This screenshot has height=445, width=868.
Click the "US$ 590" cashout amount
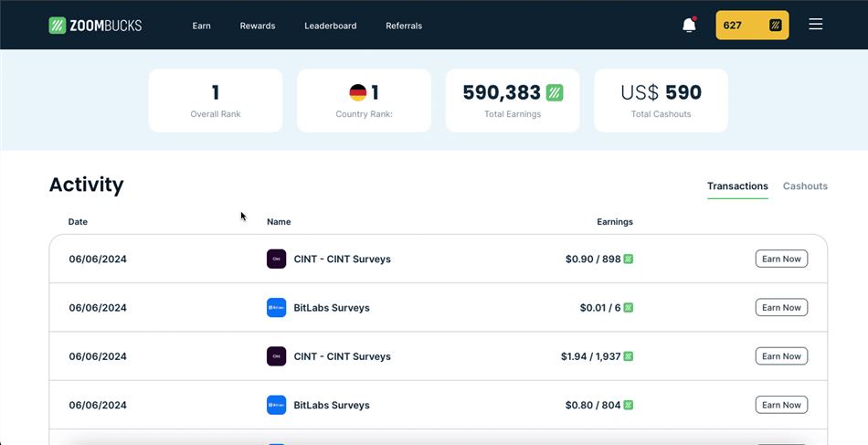[661, 92]
